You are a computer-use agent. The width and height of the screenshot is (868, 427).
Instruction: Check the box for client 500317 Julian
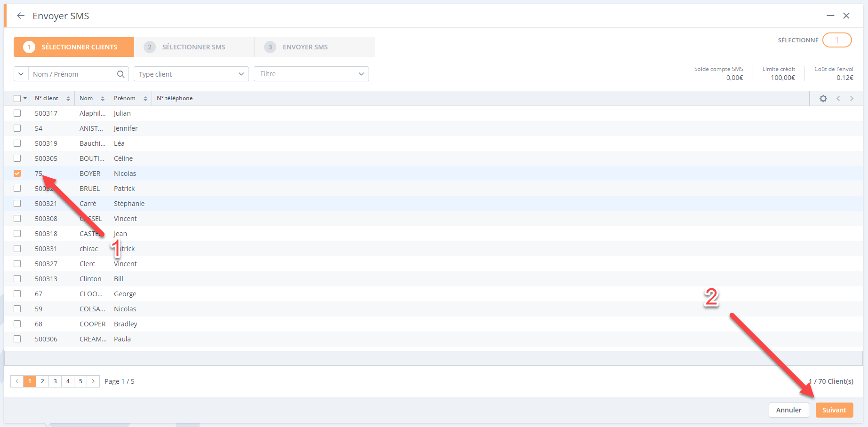click(17, 113)
